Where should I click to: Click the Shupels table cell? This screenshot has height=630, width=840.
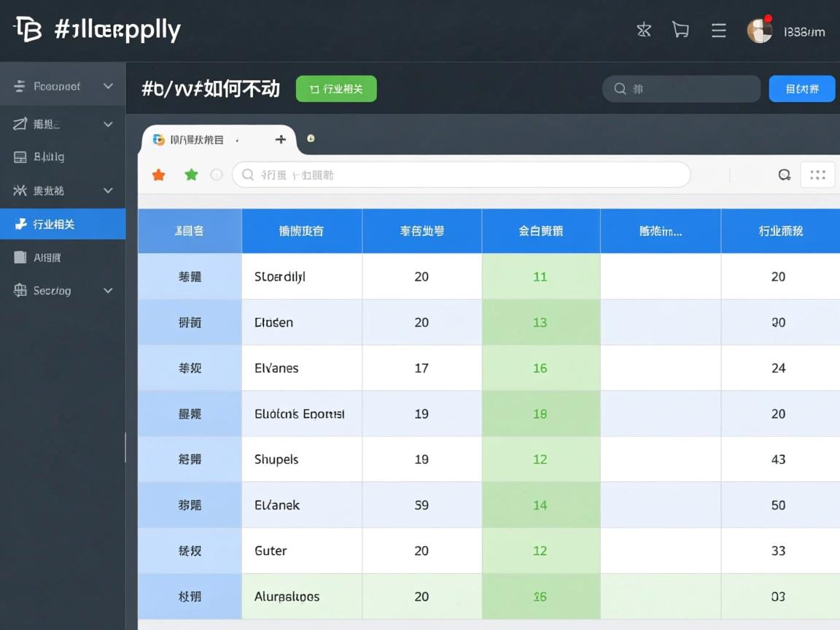tap(301, 459)
